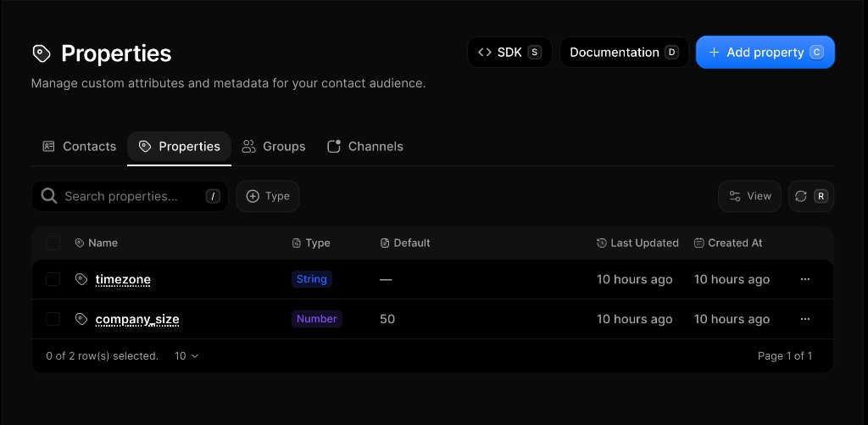Switch to the Contacts tab
The height and width of the screenshot is (425, 868).
pos(79,146)
